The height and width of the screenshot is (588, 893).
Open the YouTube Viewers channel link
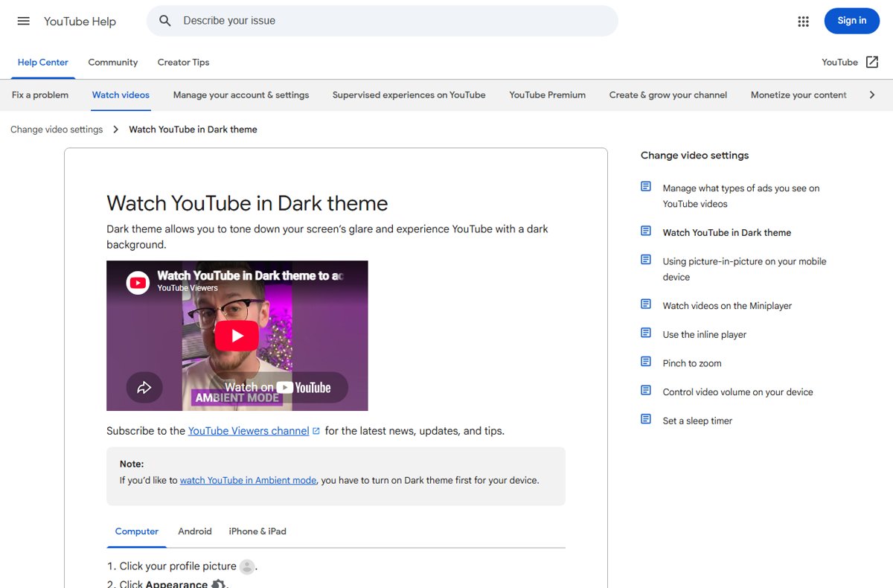[x=249, y=431]
